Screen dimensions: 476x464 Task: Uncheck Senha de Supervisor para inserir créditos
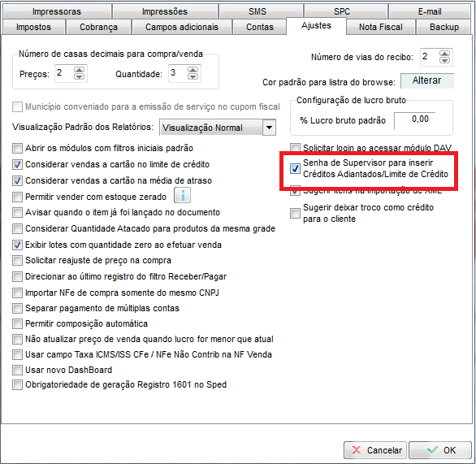pos(295,168)
